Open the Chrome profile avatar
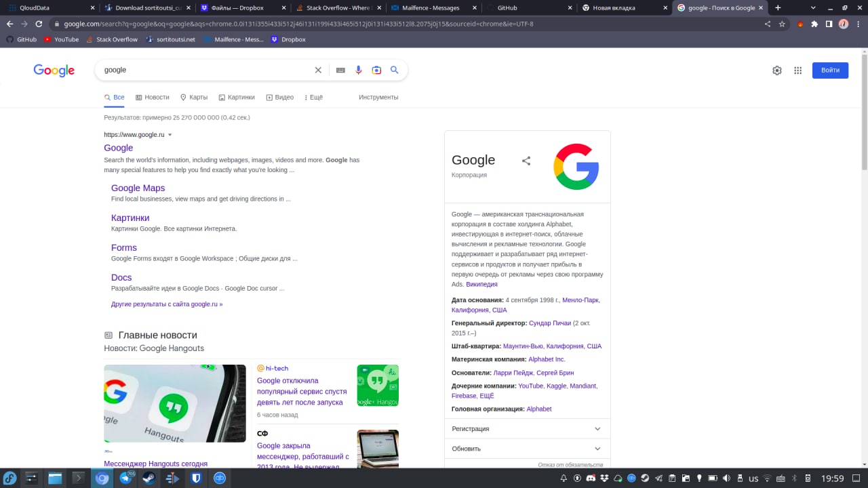The height and width of the screenshot is (488, 868). pos(844,24)
